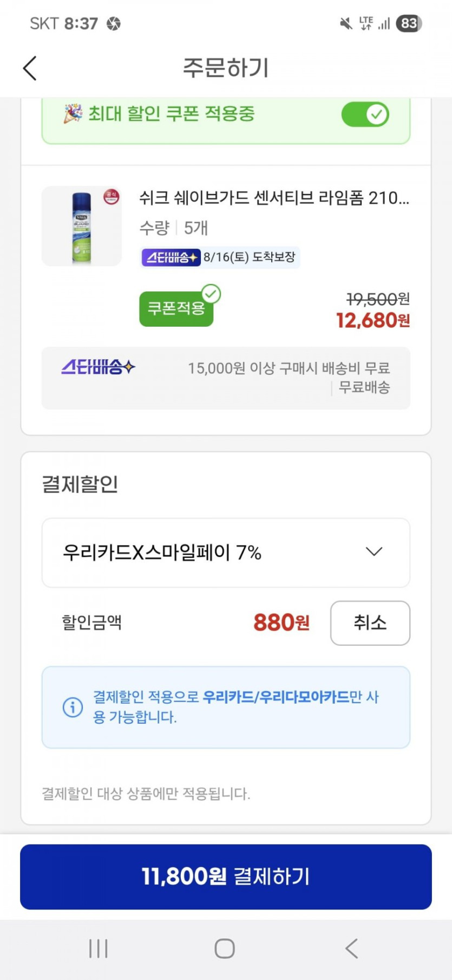Image resolution: width=452 pixels, height=980 pixels.
Task: Tap the Android home button
Action: 225,949
